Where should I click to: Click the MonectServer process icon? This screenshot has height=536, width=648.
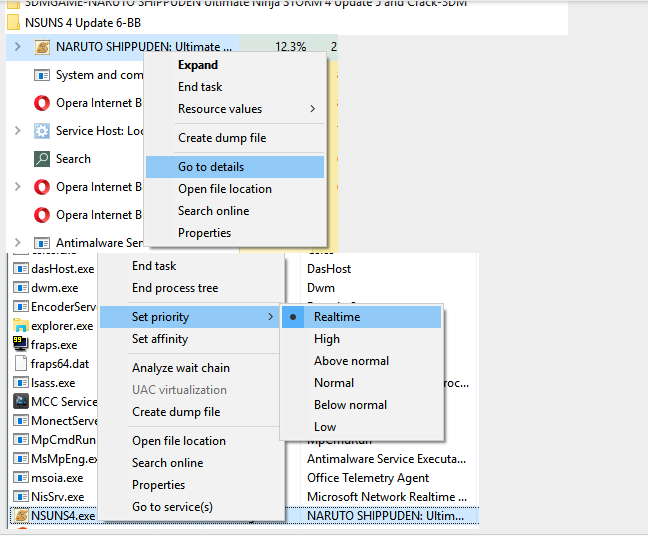coord(21,421)
